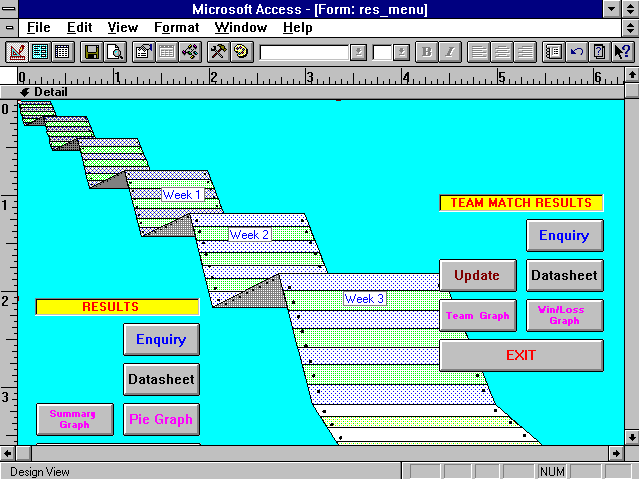Open the Palette toolbar icon
This screenshot has height=479, width=639.
pyautogui.click(x=241, y=51)
